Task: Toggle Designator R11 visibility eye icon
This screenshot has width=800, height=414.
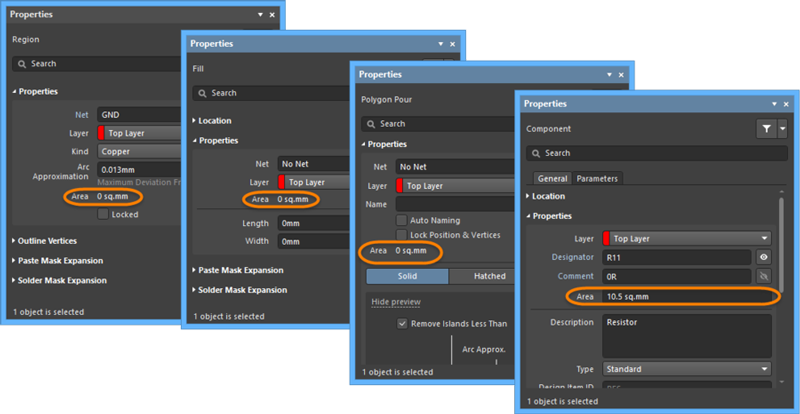Action: 762,257
